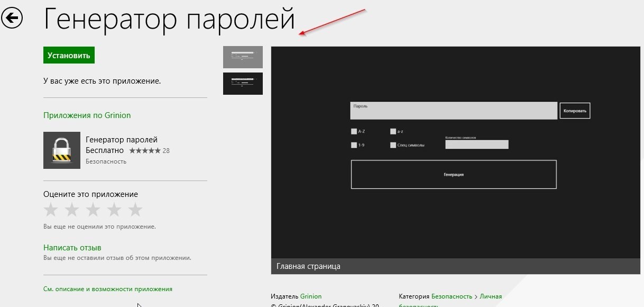Give the app a three-star rating
The width and height of the screenshot is (644, 307).
(x=93, y=210)
